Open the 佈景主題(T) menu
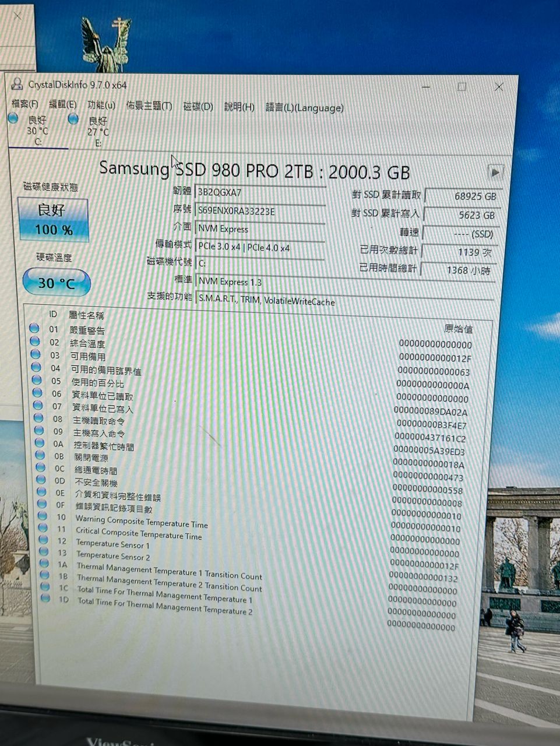Screen dimensions: 560x746 click(149, 105)
